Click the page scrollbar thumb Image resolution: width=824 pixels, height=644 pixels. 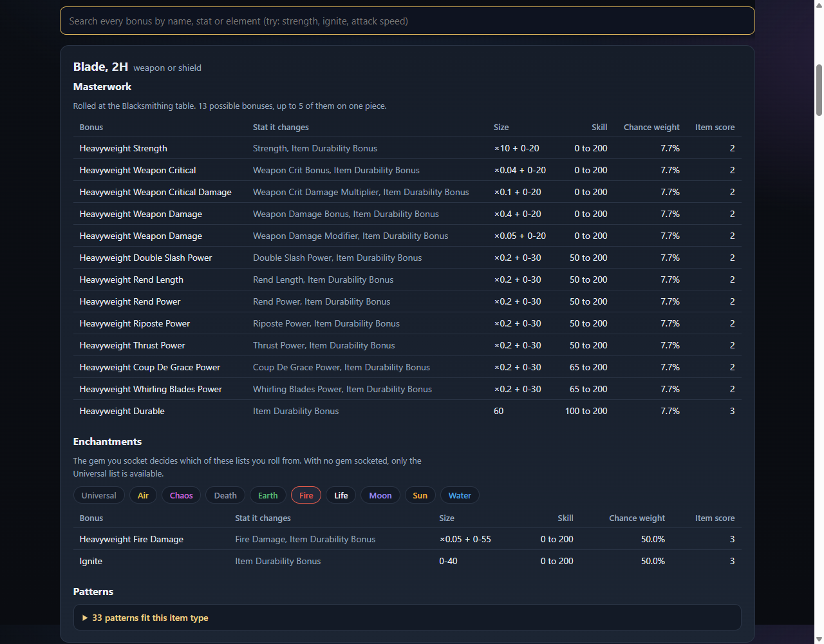click(x=819, y=90)
